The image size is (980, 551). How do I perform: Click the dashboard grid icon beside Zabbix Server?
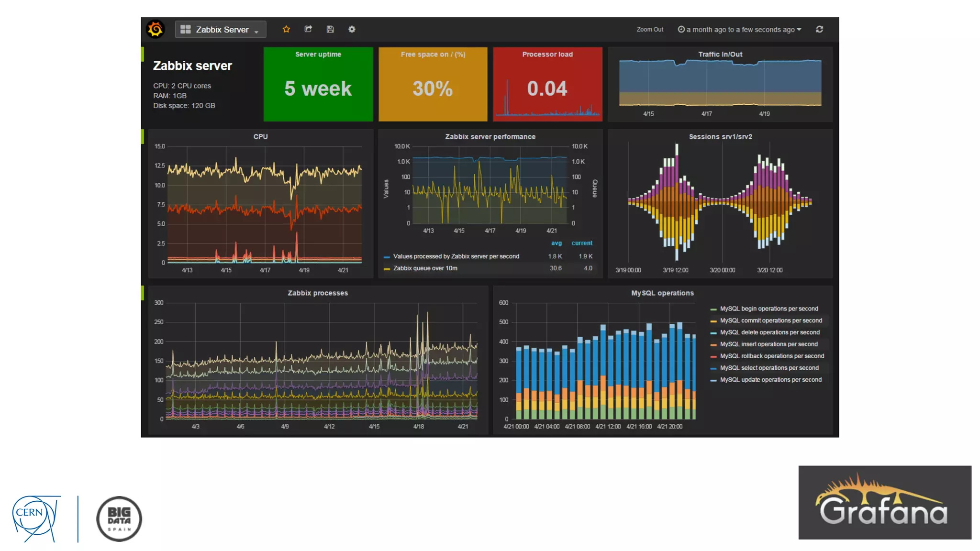point(186,29)
